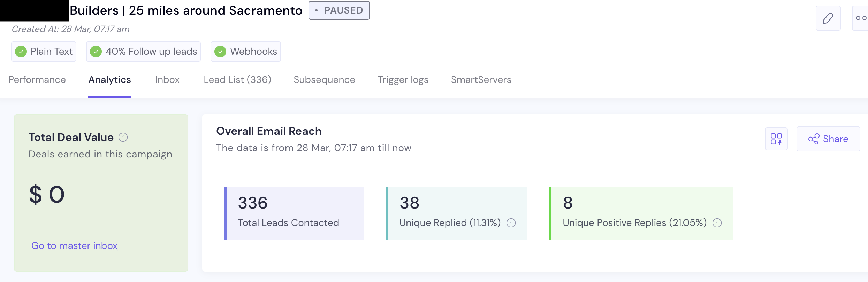Viewport: 868px width, 282px height.
Task: Select the Analytics tab
Action: click(x=109, y=80)
